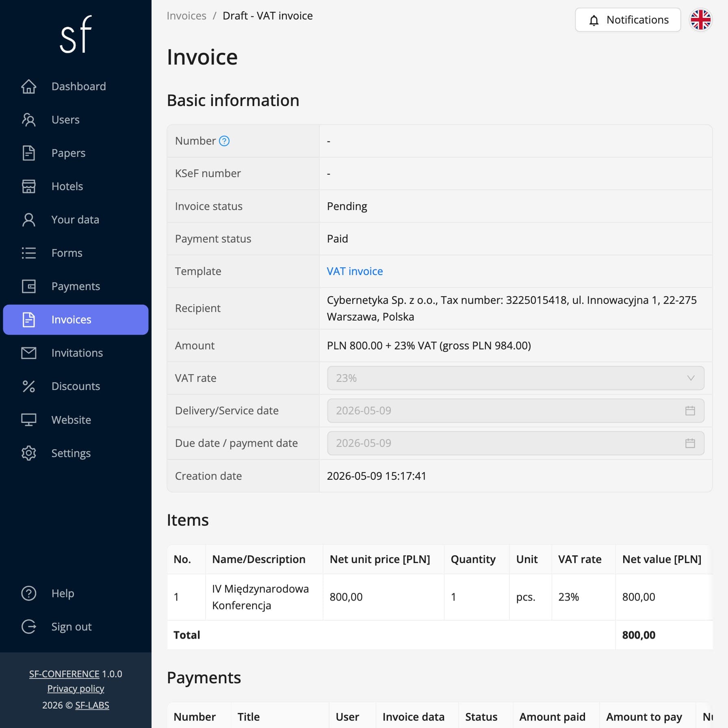
Task: Open the Delivery/Service date calendar icon
Action: coord(690,411)
